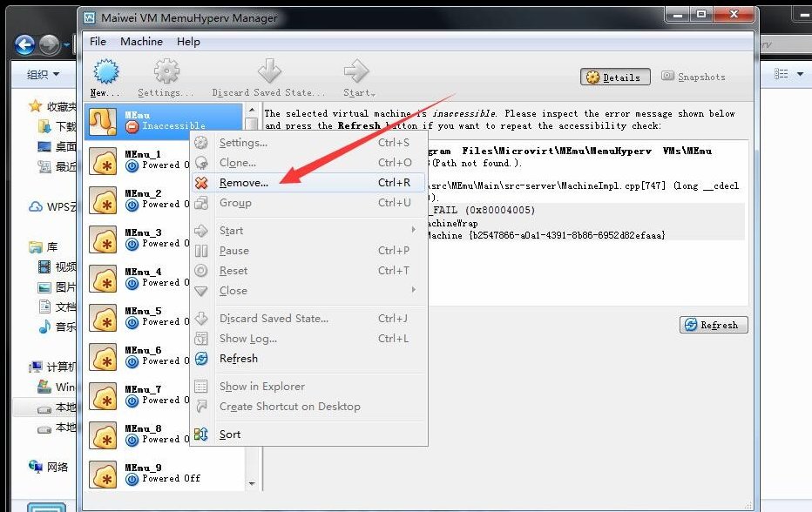This screenshot has height=512, width=812.
Task: Choose Group in the context menu
Action: [308, 202]
